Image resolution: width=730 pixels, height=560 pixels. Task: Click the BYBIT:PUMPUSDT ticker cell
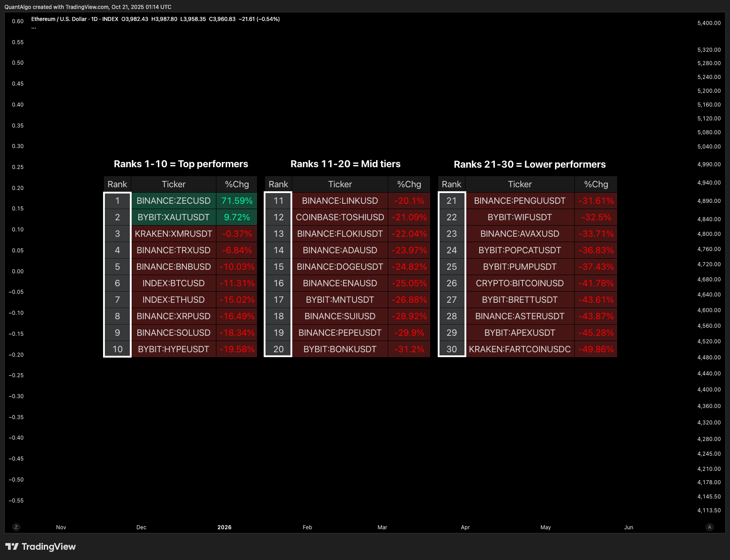point(520,267)
